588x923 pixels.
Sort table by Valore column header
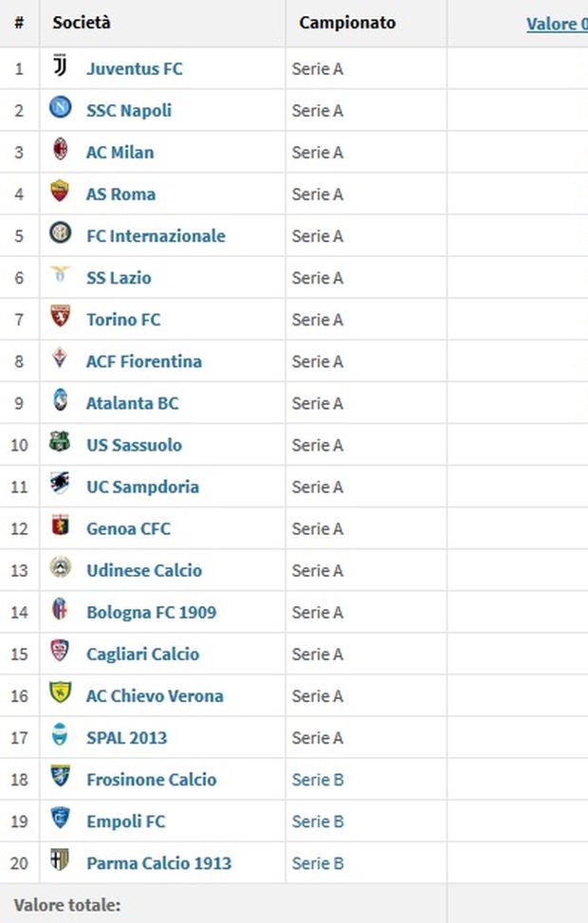pyautogui.click(x=558, y=25)
